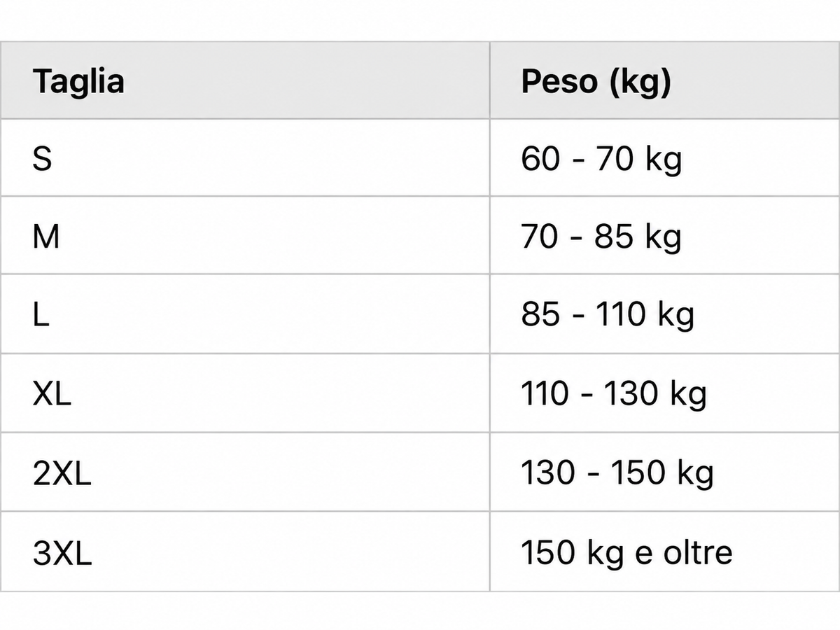Select the XL size cell
This screenshot has width=840, height=630.
tap(245, 393)
